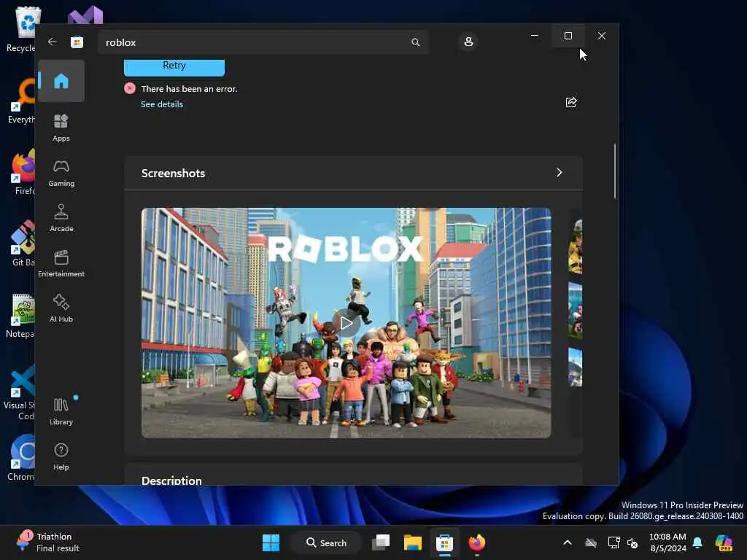Click the Microsoft Store taskbar icon
This screenshot has height=560, width=747.
click(x=444, y=542)
